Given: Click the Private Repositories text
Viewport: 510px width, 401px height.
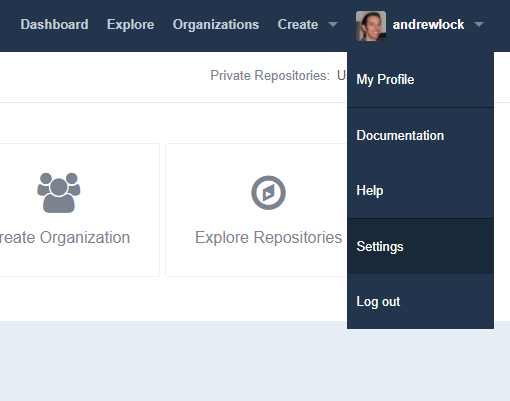Looking at the screenshot, I should pos(270,75).
